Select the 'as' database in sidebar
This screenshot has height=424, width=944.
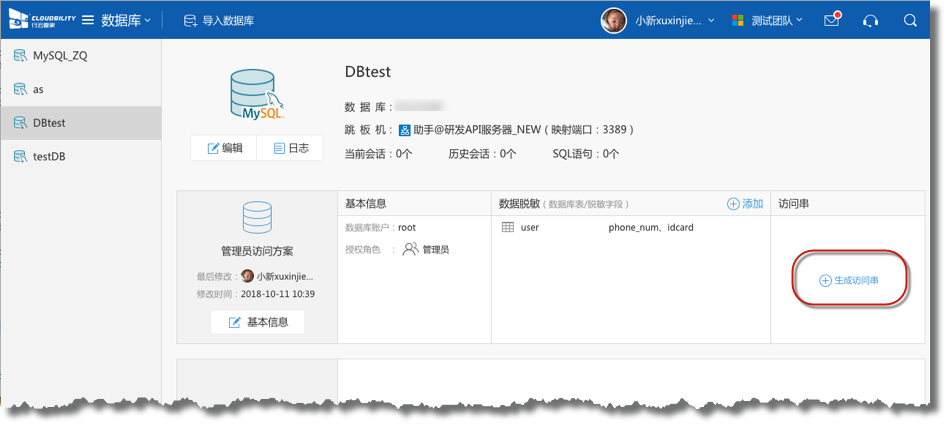coord(81,89)
